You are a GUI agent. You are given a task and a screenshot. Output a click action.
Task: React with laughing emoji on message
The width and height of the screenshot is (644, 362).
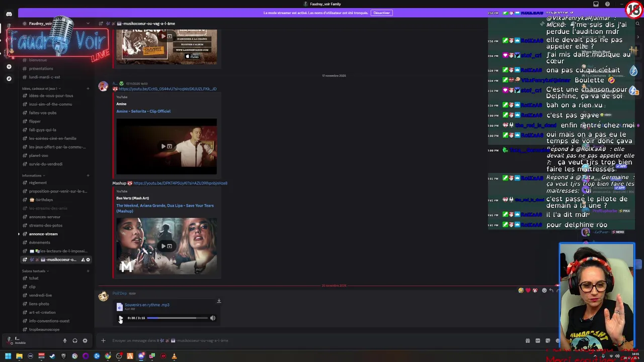521,291
